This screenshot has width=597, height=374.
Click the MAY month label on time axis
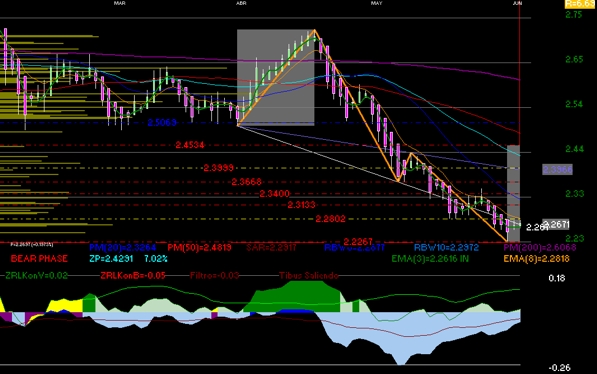pos(376,3)
